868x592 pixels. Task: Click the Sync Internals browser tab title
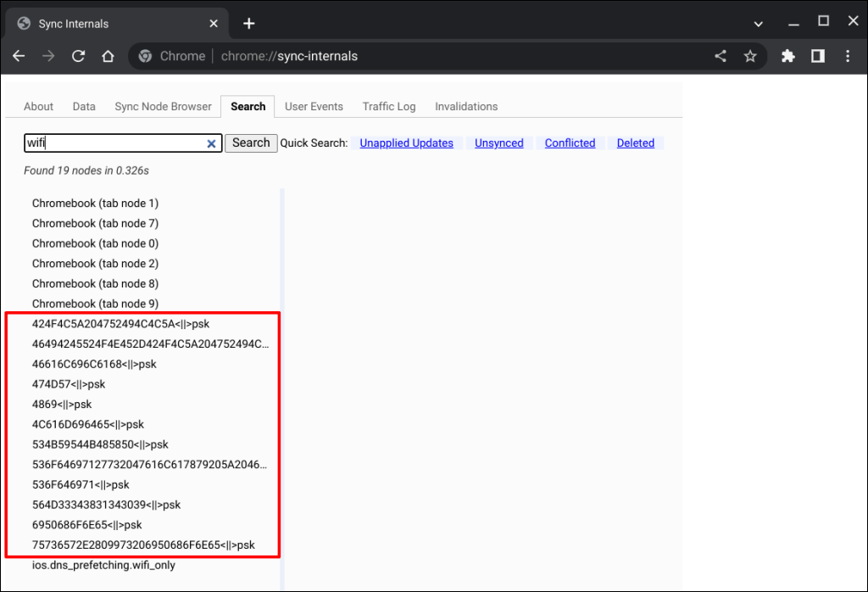point(74,24)
